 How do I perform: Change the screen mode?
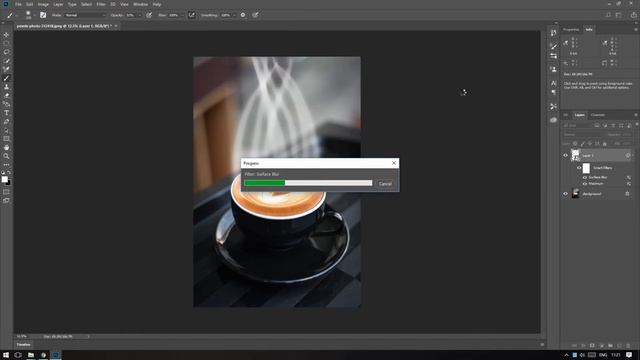6,200
